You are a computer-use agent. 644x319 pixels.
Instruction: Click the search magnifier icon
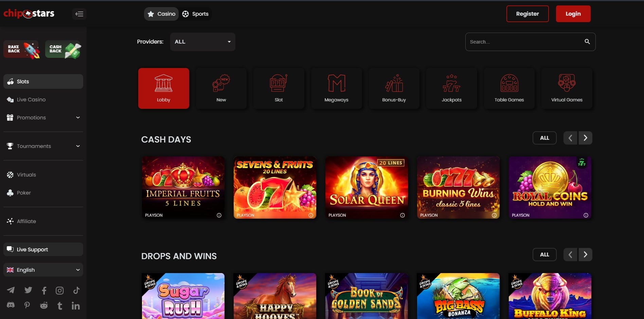point(587,41)
